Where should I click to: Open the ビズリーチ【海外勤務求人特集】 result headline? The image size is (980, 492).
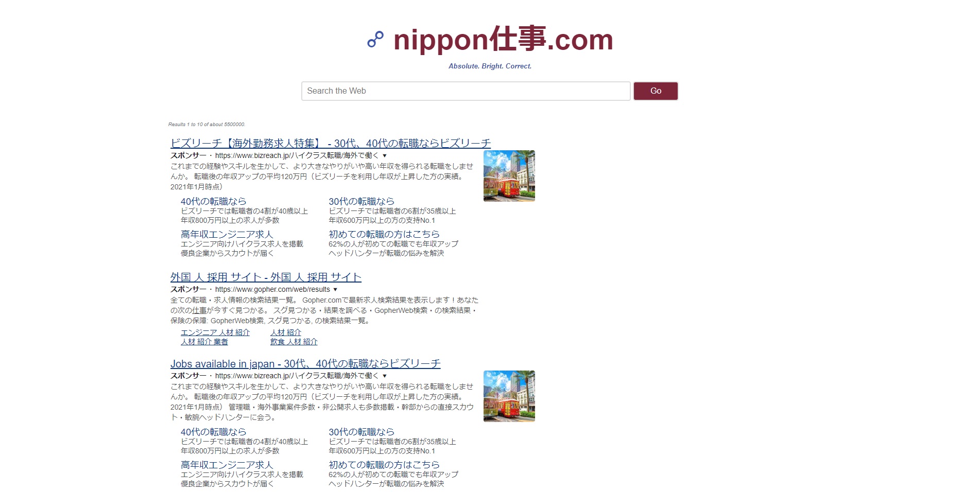pos(331,143)
